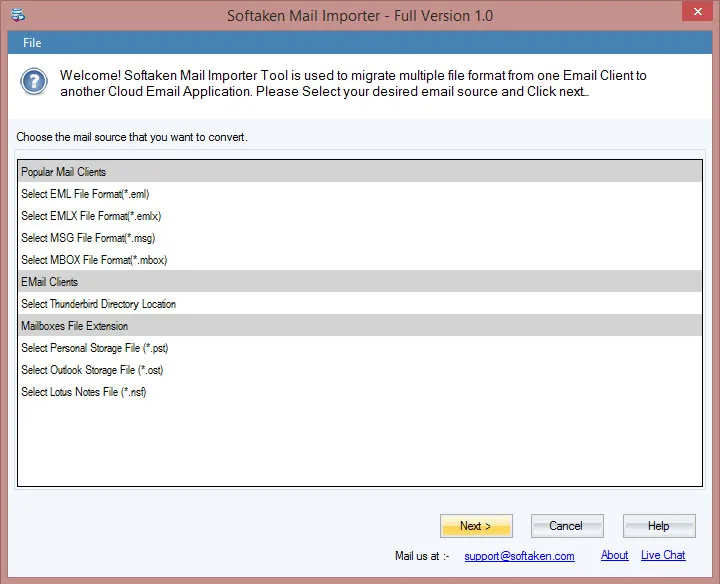Choose Select Thunderbird Directory Location

click(360, 304)
